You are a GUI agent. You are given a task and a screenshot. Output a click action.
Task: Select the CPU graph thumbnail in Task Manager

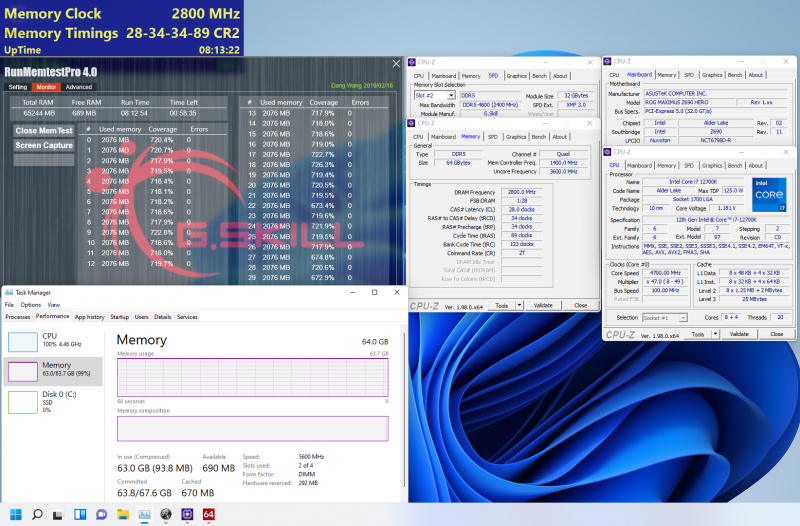(23, 342)
